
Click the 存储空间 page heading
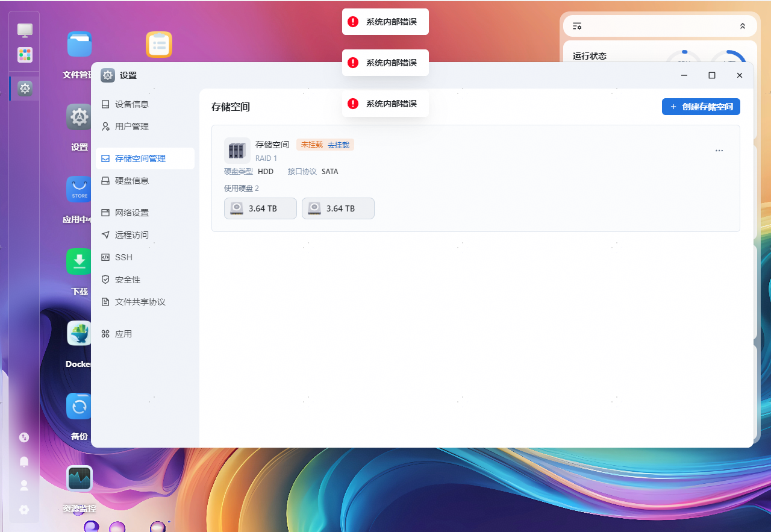231,107
